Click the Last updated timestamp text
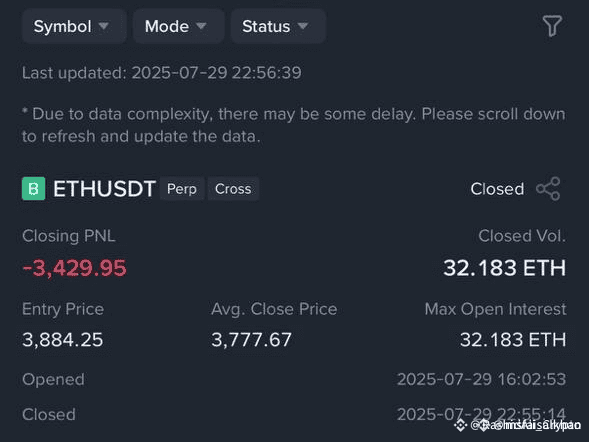Image resolution: width=589 pixels, height=442 pixels. coord(162,73)
